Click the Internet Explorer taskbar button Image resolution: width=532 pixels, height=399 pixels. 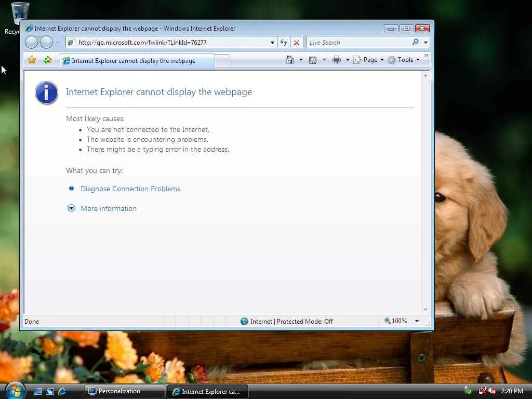tap(208, 392)
